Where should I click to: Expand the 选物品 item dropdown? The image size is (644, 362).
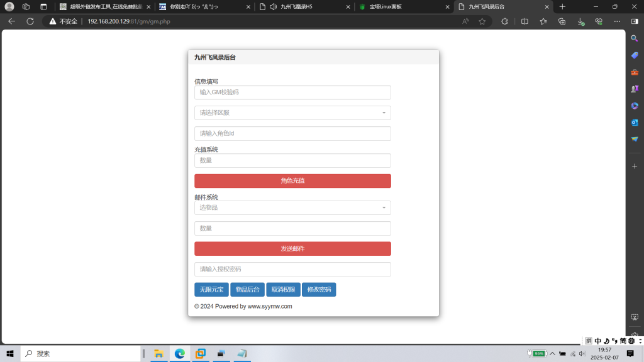(x=292, y=207)
